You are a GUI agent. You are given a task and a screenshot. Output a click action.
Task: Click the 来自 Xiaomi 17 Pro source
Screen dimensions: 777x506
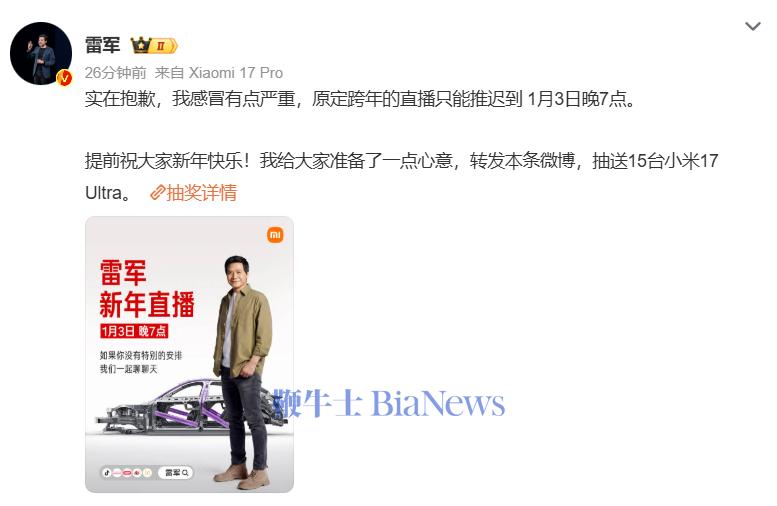[x=219, y=73]
